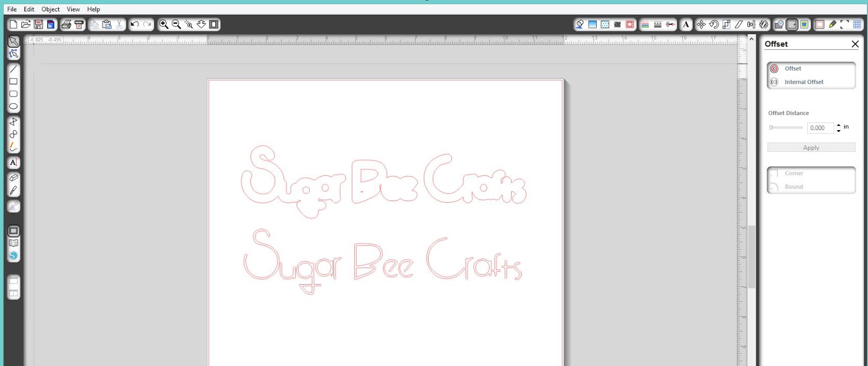
Task: Click the Paste clipboard icon
Action: (107, 24)
